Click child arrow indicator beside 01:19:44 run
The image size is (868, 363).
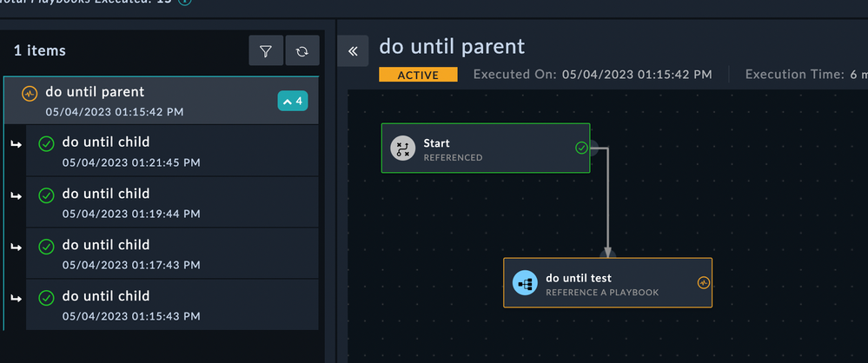(x=15, y=195)
